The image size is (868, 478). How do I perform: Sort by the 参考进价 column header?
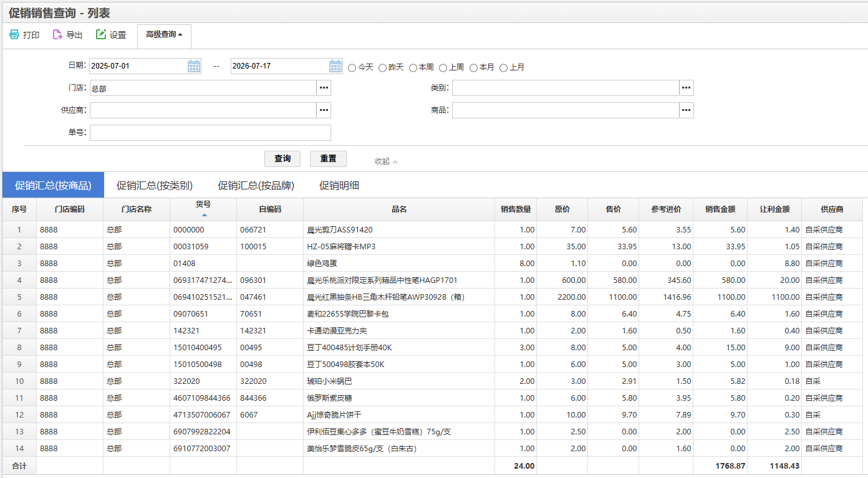point(666,209)
